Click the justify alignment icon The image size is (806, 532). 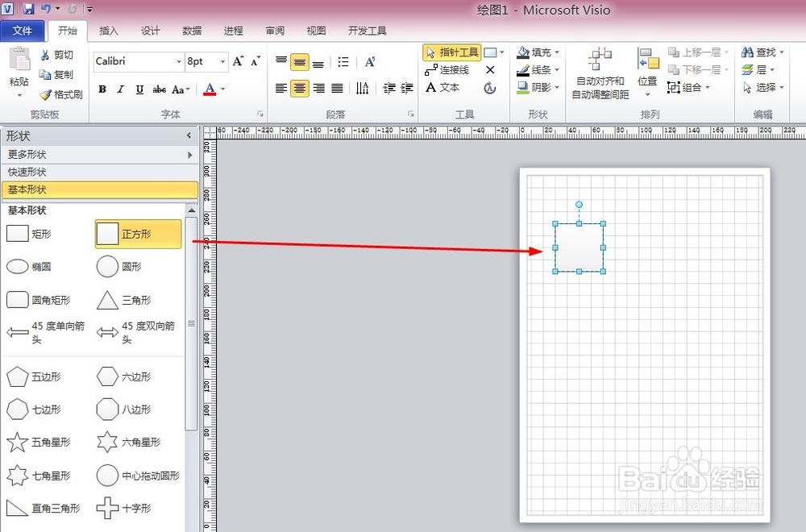tap(337, 89)
